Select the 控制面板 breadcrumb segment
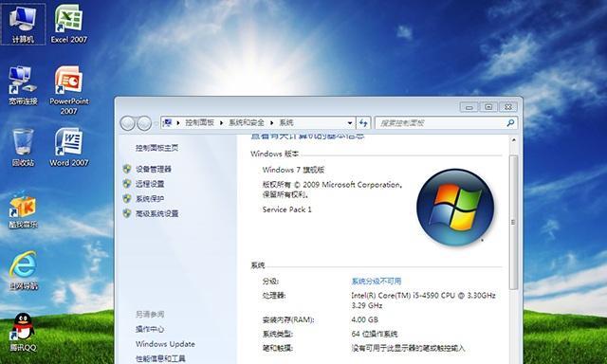This screenshot has width=607, height=364. [200, 122]
